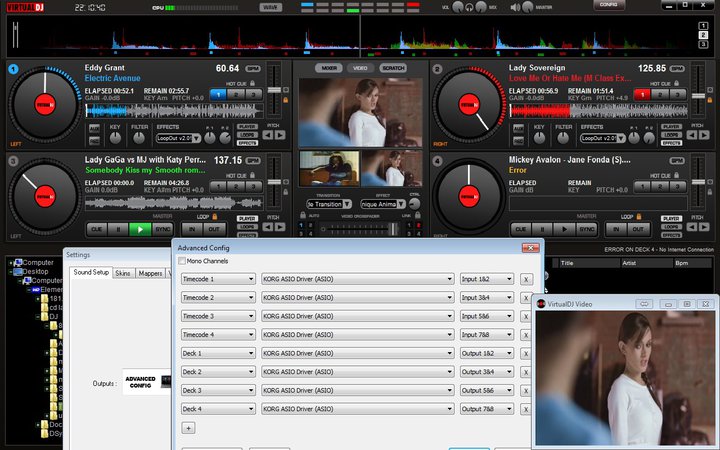Nudge pitch up arrow on deck 1
The image size is (720, 450).
click(x=280, y=135)
